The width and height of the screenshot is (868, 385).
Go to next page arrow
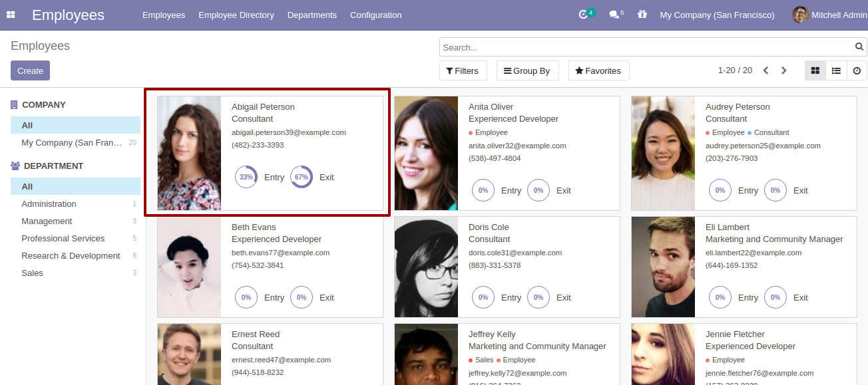(784, 70)
